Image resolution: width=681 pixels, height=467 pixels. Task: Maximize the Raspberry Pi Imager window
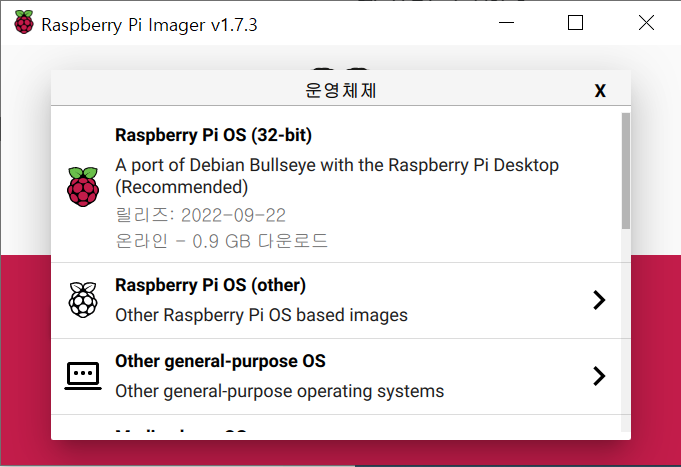pos(575,23)
